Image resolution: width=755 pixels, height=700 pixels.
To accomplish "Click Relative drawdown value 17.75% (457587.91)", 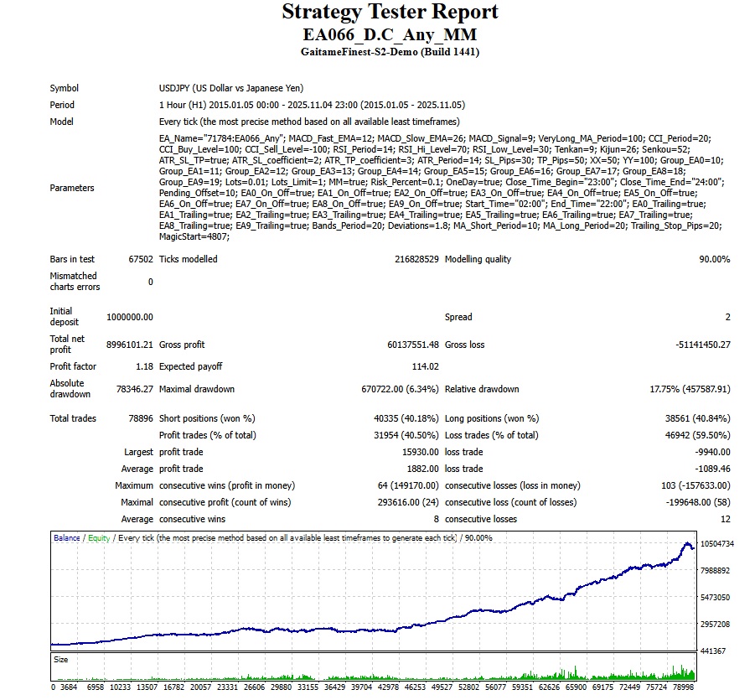I will [690, 389].
